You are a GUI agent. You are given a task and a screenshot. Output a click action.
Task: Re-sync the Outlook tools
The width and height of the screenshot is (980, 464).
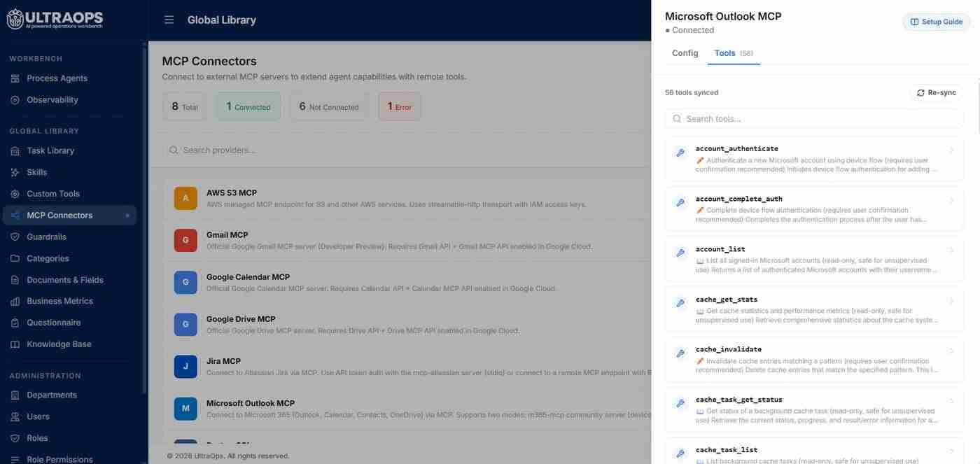936,92
